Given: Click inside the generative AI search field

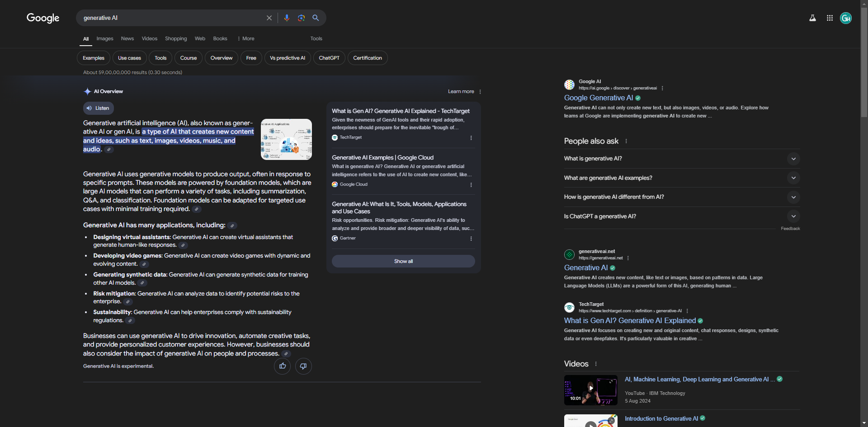Looking at the screenshot, I should tap(172, 18).
